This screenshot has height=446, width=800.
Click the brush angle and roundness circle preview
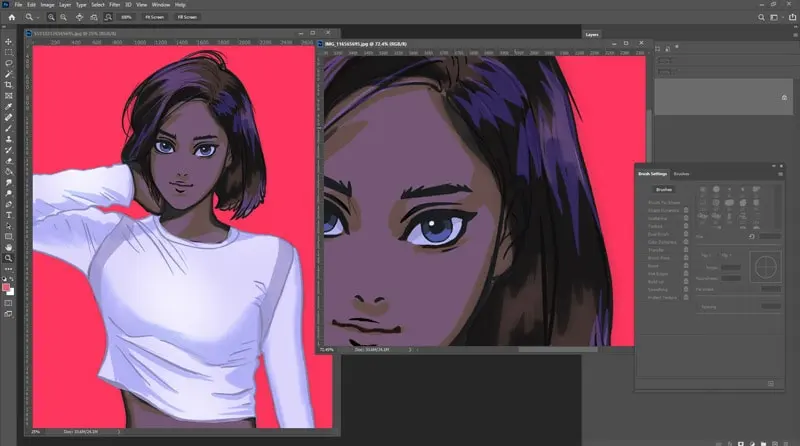(765, 266)
